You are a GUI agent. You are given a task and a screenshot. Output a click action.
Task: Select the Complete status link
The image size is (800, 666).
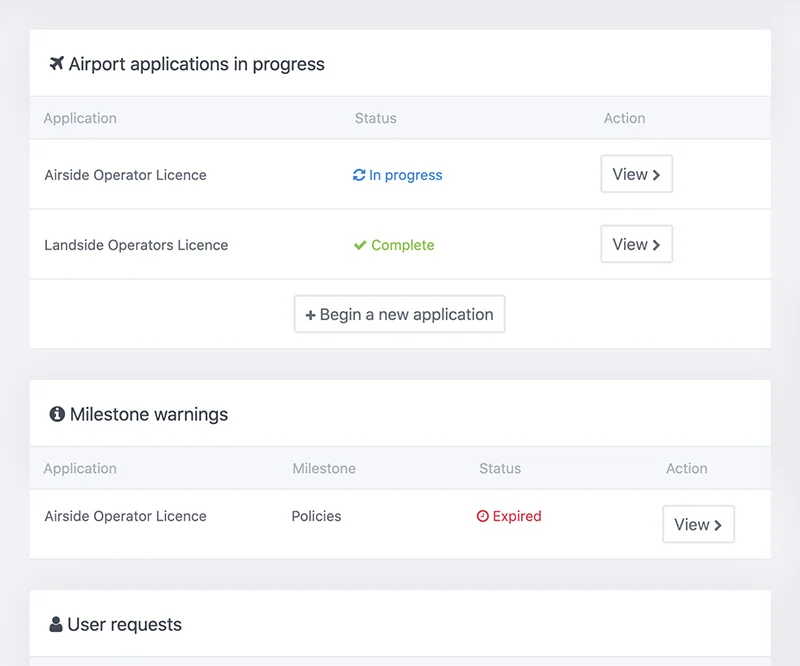point(404,244)
